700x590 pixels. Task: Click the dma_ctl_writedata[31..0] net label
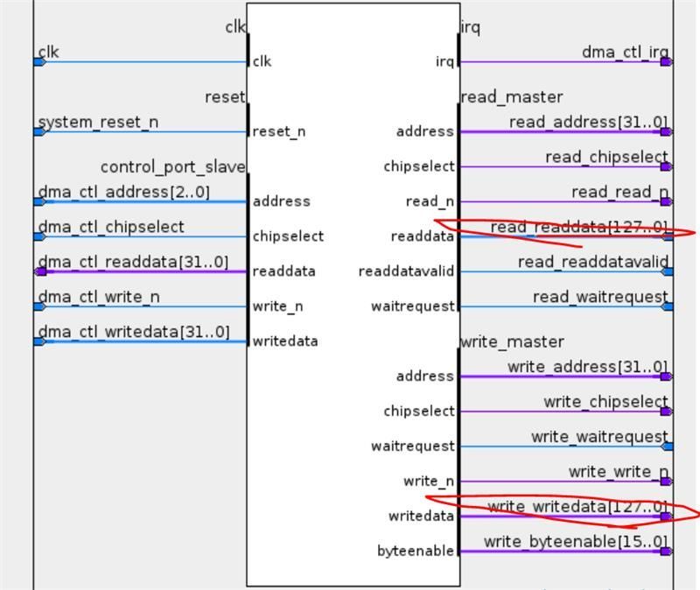click(x=134, y=333)
